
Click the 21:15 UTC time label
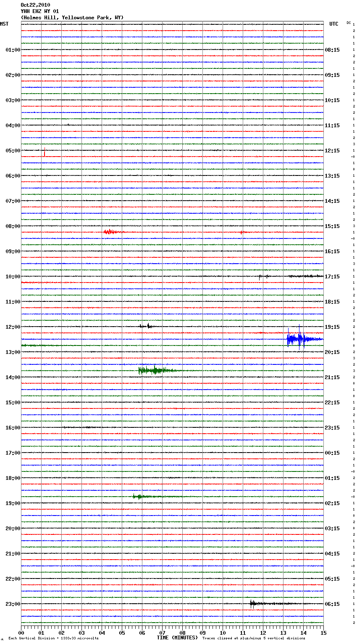coord(332,377)
